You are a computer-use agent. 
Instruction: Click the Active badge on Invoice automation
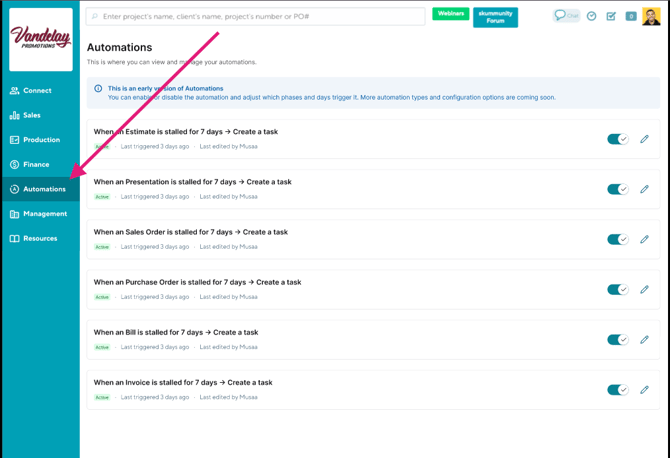102,397
